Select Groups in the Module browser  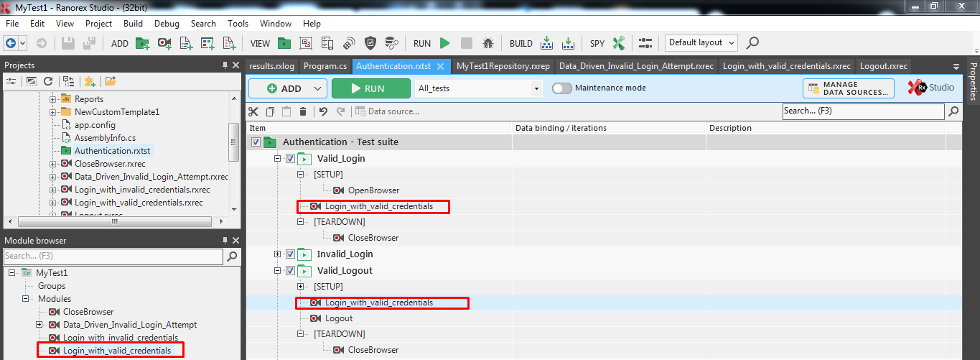[52, 286]
